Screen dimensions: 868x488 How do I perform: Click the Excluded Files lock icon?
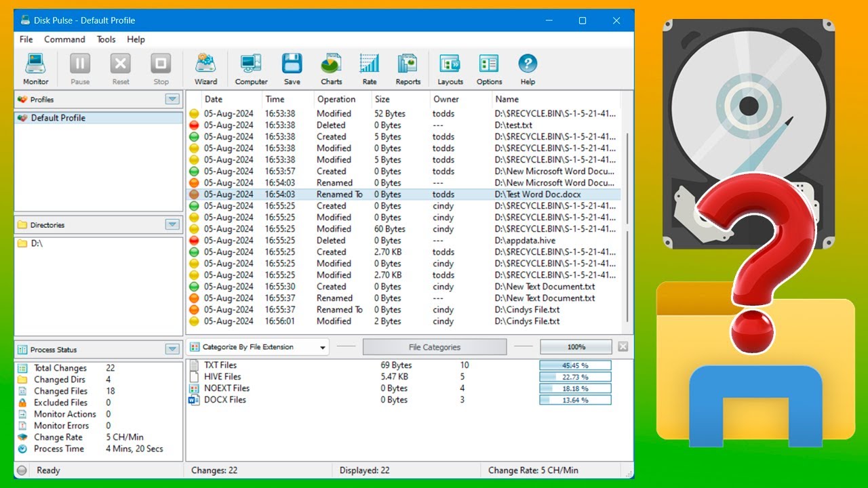(22, 403)
